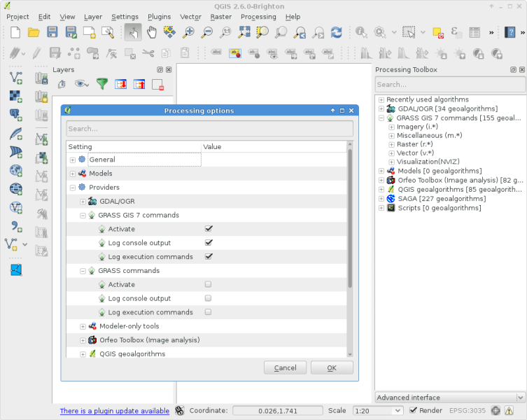Click Remove Layer icon in Layers panel
This screenshot has height=420, width=527.
pos(157,85)
